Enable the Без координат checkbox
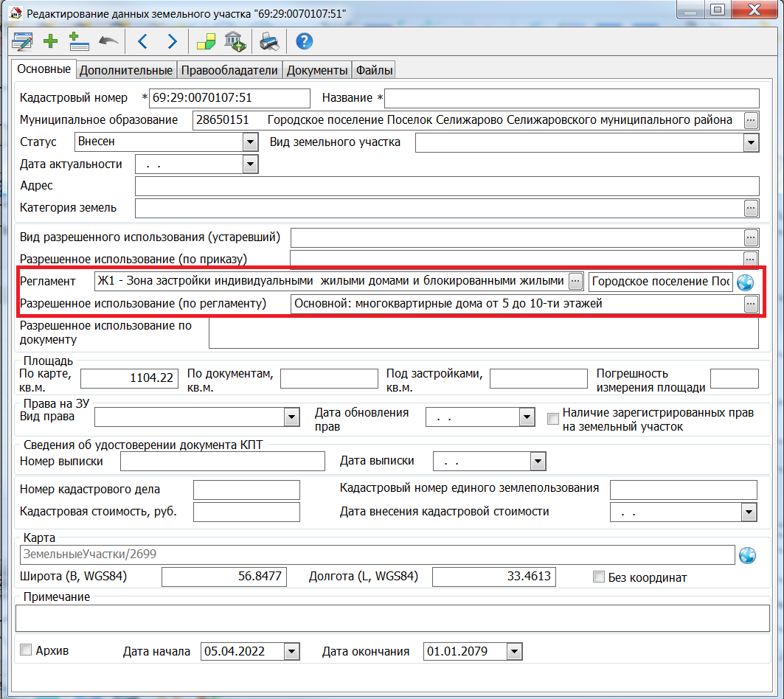This screenshot has height=699, width=784. click(599, 577)
